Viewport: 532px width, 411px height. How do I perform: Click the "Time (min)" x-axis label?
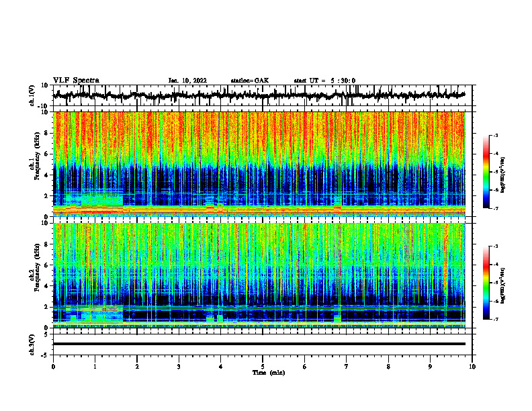coord(269,373)
